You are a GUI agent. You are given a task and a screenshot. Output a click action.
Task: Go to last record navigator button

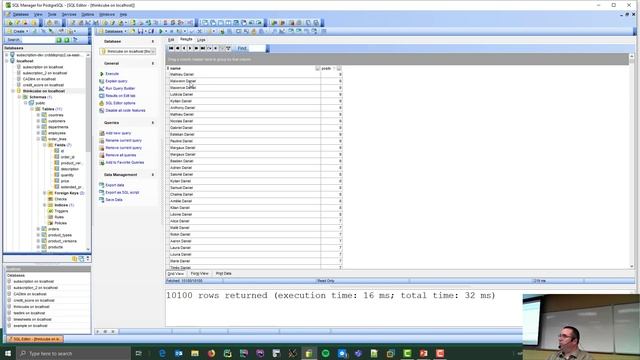203,48
